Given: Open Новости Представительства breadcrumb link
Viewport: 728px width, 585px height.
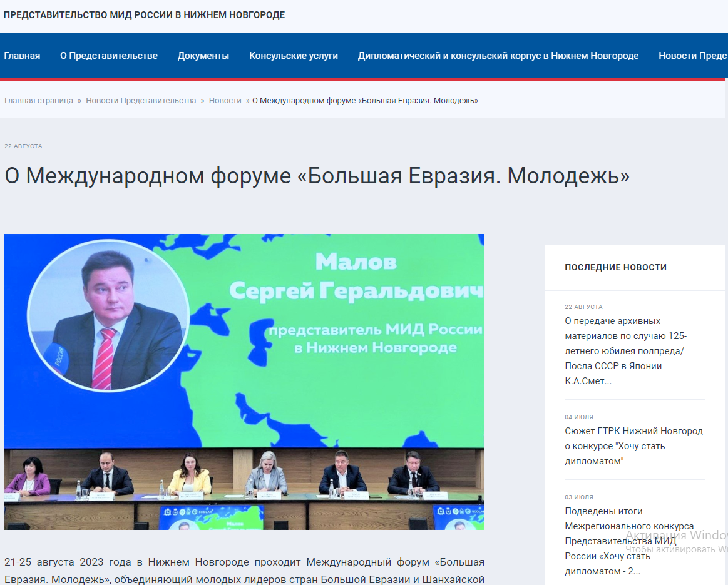Looking at the screenshot, I should click(x=141, y=101).
